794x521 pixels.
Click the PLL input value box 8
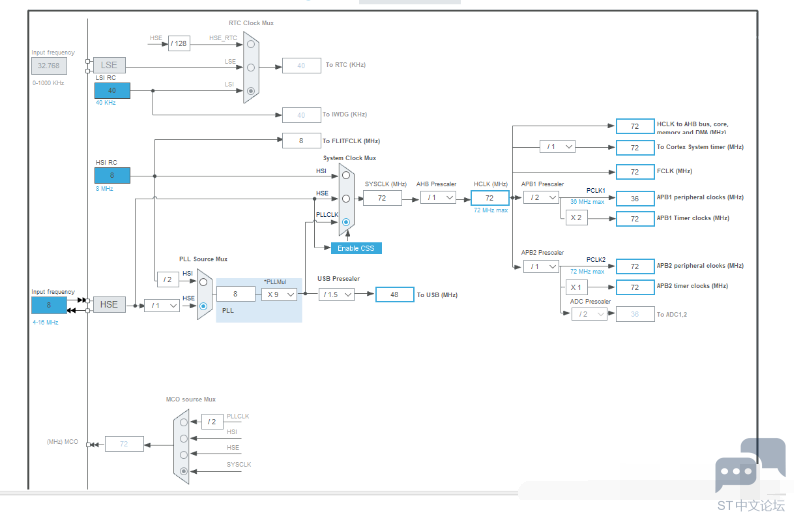[x=235, y=294]
